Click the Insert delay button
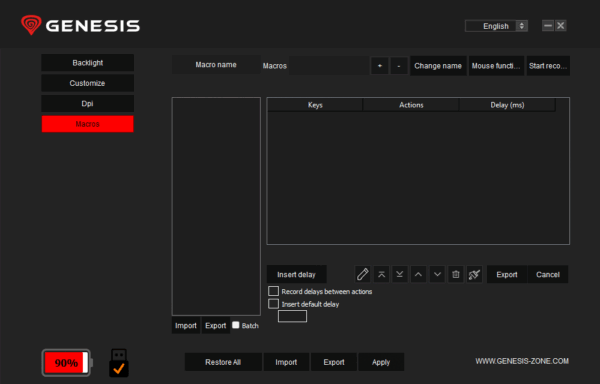Viewport: 600px width, 384px height. pos(297,274)
